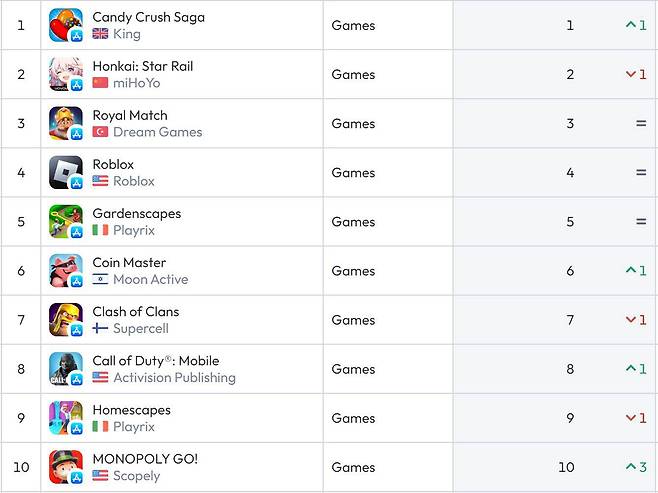Open the Dream Games publisher link
The image size is (658, 493).
click(157, 132)
